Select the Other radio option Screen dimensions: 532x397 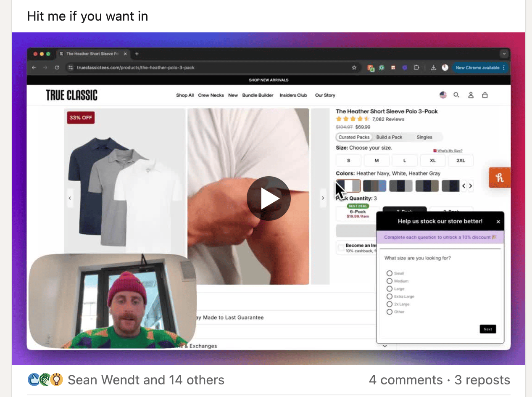click(x=390, y=312)
